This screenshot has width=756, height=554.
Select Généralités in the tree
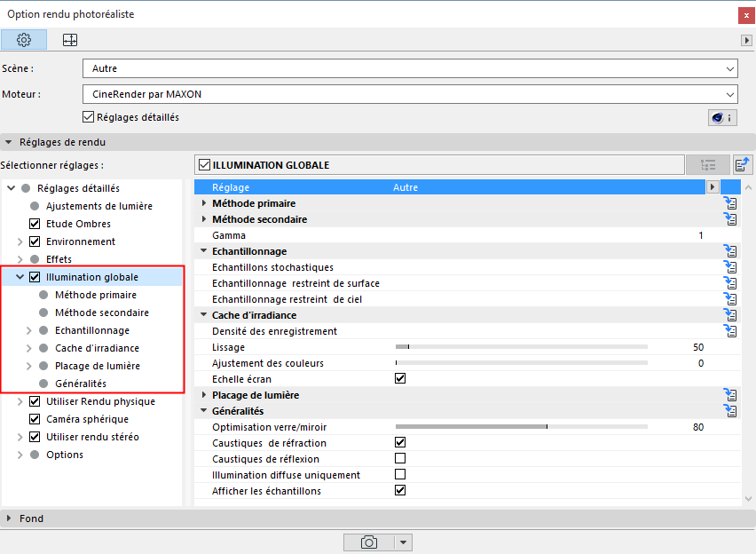click(x=81, y=384)
